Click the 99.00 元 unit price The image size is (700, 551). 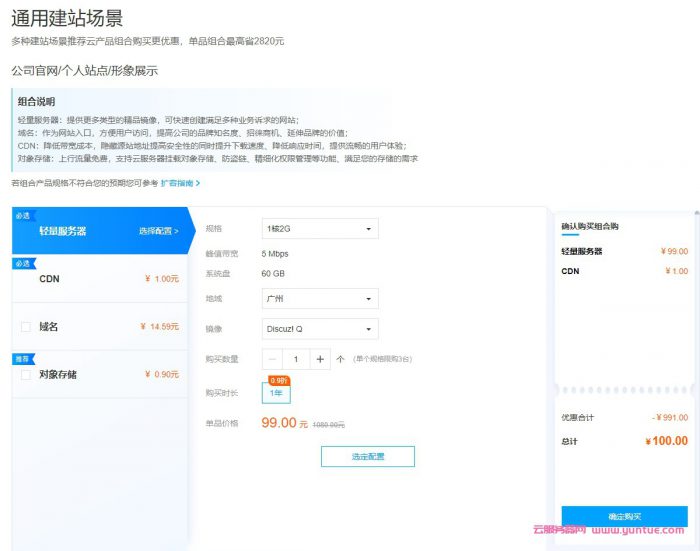[284, 424]
